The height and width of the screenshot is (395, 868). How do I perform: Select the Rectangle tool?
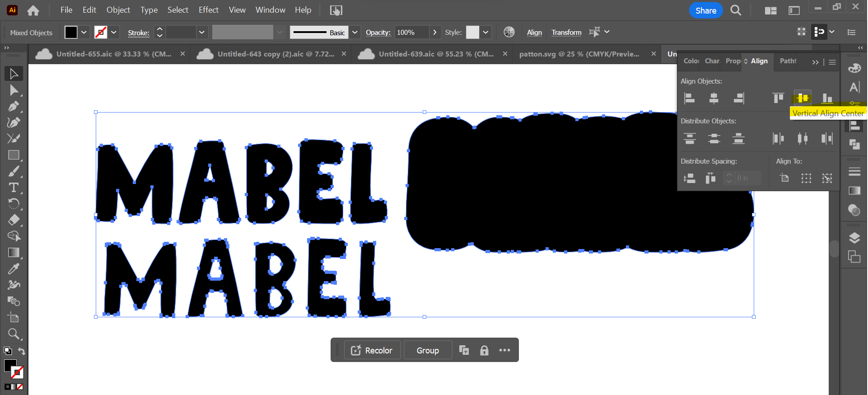(14, 155)
